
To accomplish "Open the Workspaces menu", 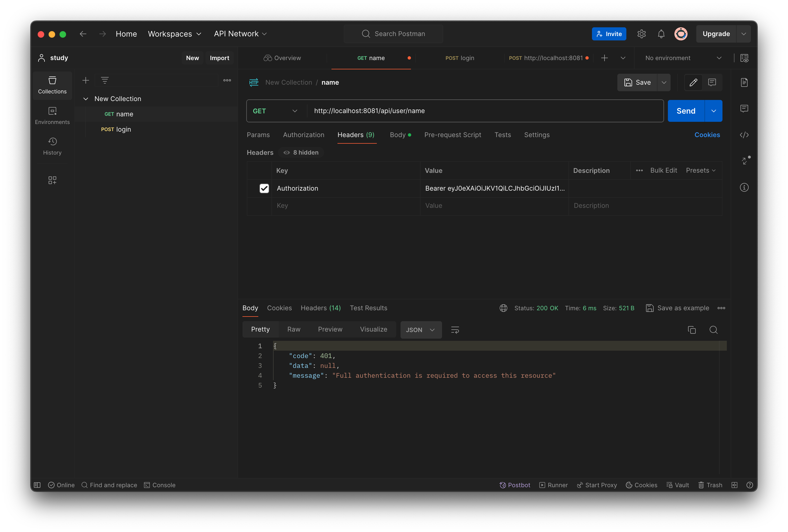I will 175,34.
